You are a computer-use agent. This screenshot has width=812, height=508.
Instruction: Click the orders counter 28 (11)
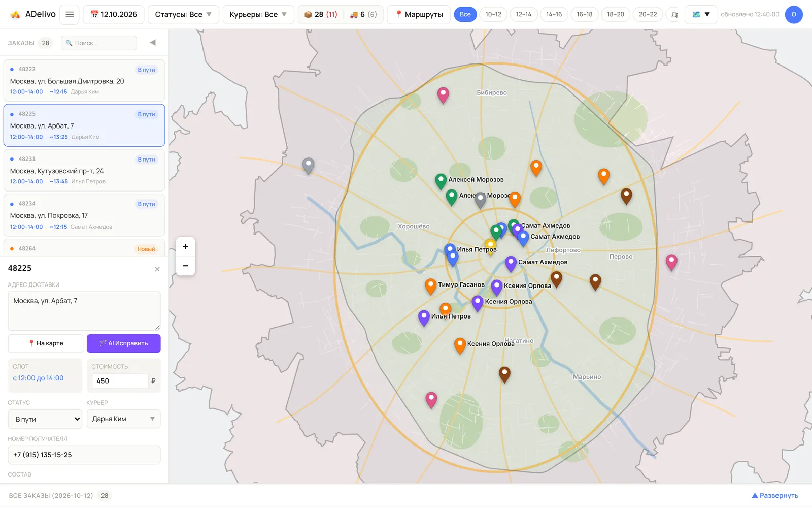tap(321, 14)
